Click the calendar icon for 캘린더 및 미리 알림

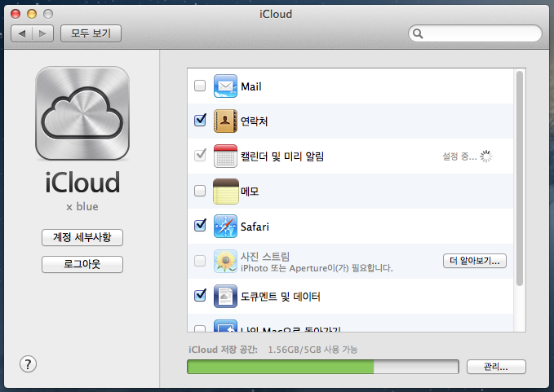coord(225,156)
